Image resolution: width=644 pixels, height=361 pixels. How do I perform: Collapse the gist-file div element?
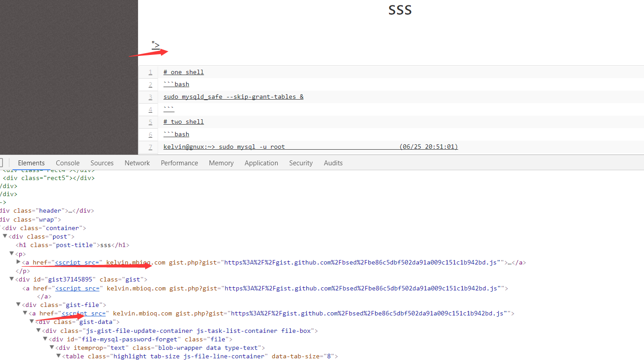coord(18,304)
